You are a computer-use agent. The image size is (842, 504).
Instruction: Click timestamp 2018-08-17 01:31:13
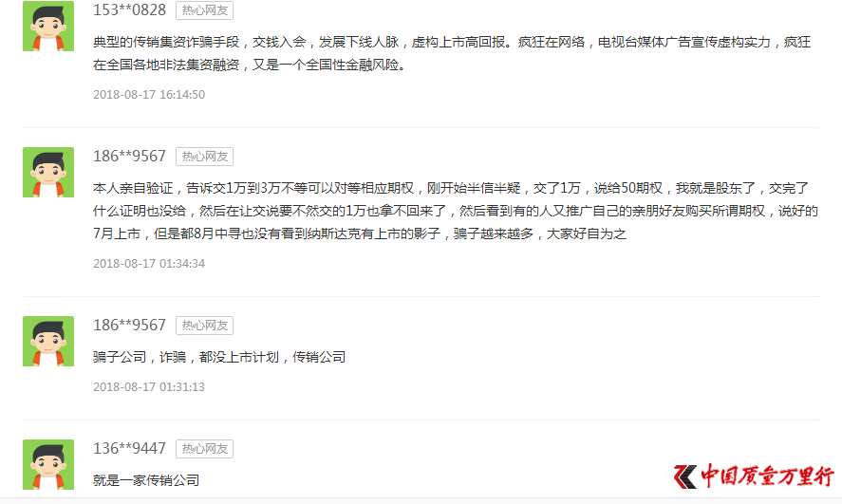pyautogui.click(x=149, y=387)
